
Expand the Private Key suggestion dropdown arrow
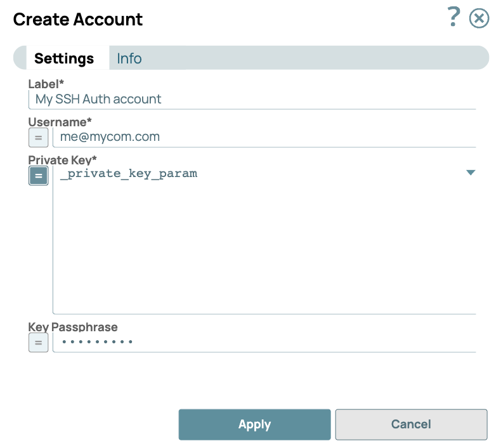pos(471,173)
